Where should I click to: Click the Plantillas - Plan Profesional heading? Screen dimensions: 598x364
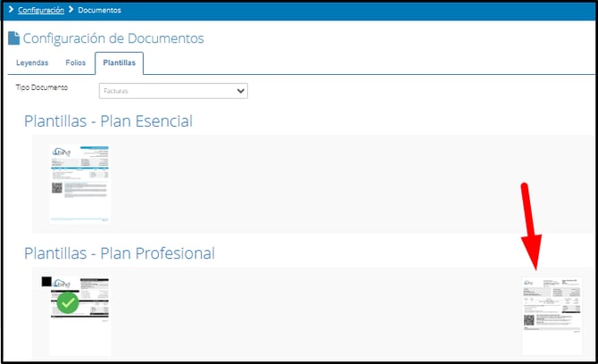120,253
